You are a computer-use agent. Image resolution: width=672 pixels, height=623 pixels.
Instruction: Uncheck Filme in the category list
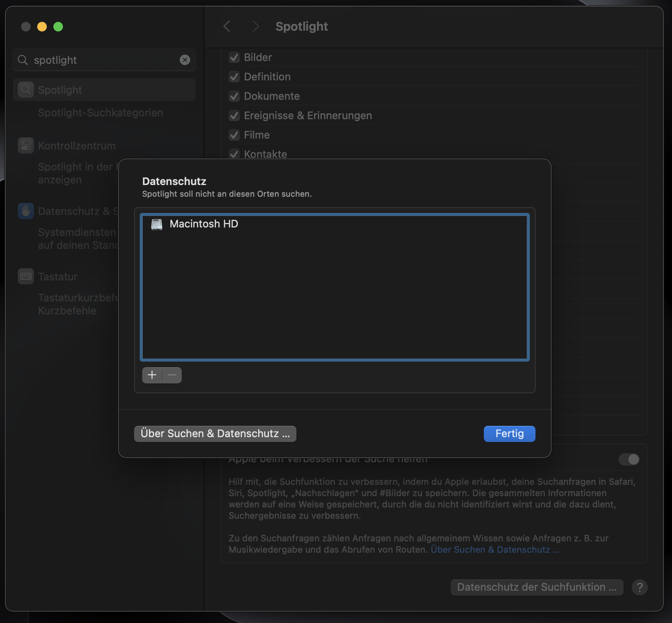(x=234, y=135)
